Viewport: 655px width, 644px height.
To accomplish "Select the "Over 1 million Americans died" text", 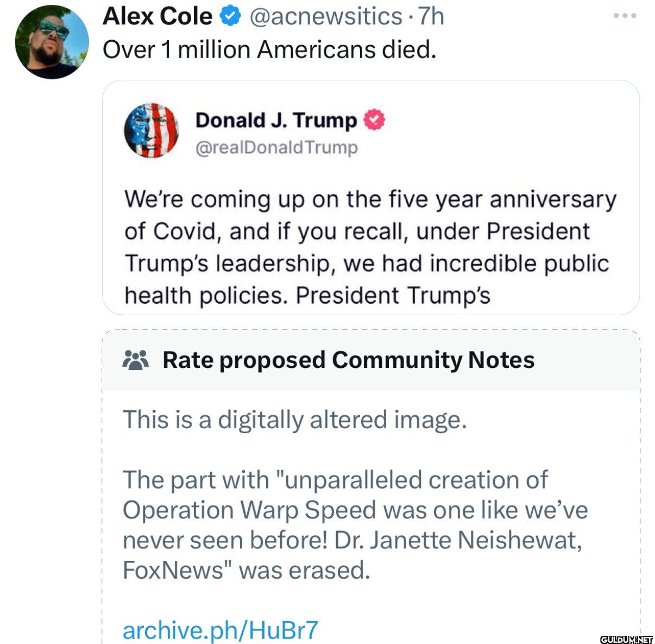I will click(x=269, y=49).
